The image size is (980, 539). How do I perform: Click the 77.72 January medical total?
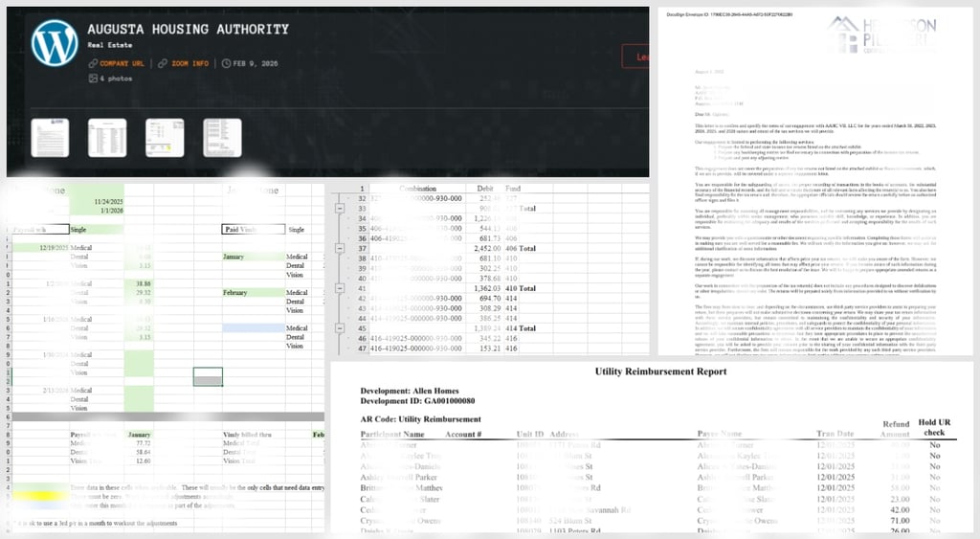pos(139,442)
